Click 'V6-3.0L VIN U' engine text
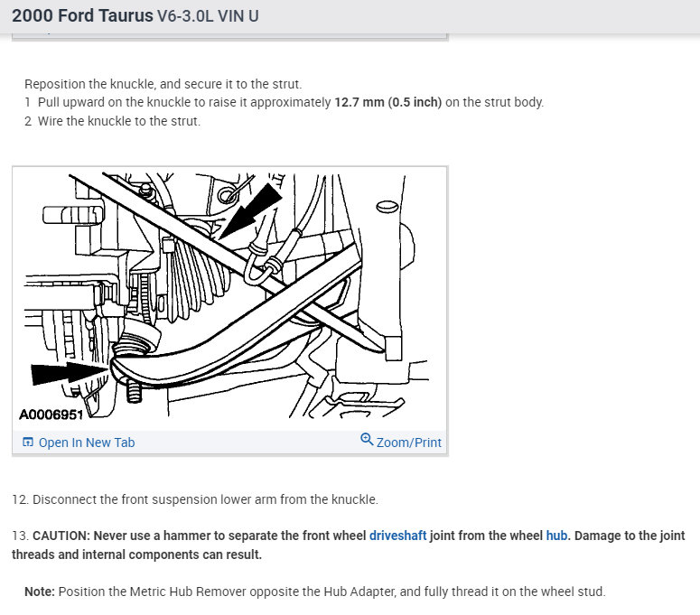 coord(208,16)
